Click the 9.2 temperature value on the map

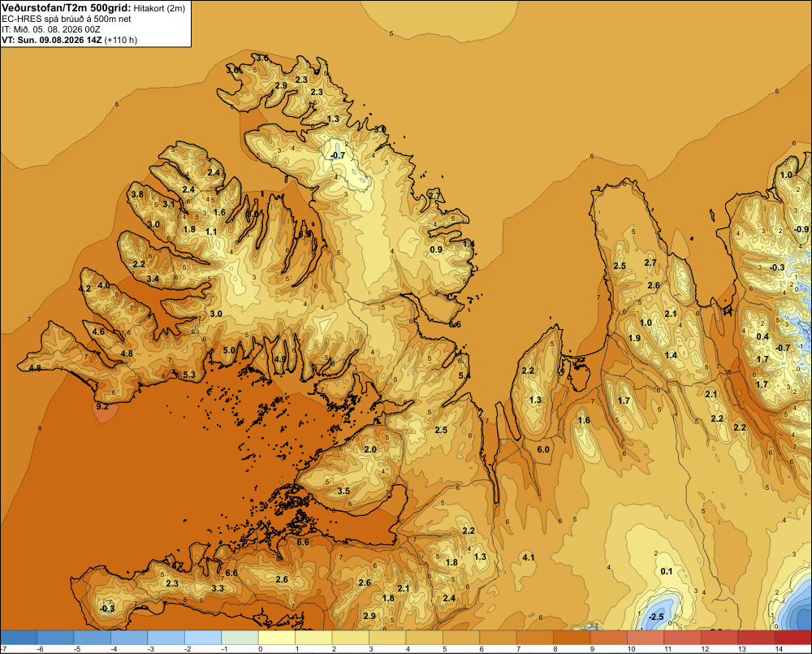(x=102, y=407)
